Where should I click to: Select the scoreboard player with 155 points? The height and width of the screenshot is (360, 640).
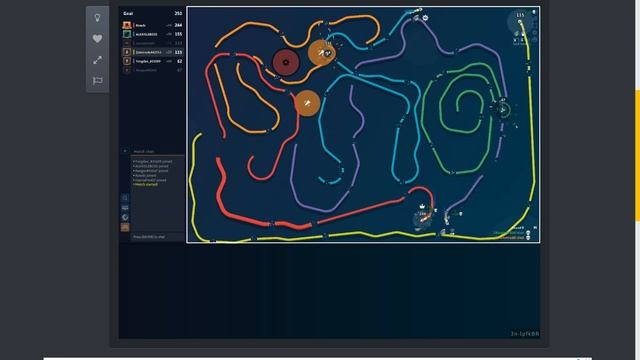click(x=152, y=34)
